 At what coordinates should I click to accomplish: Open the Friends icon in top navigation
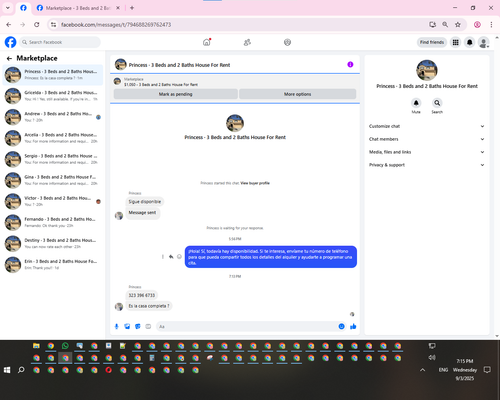[x=247, y=42]
